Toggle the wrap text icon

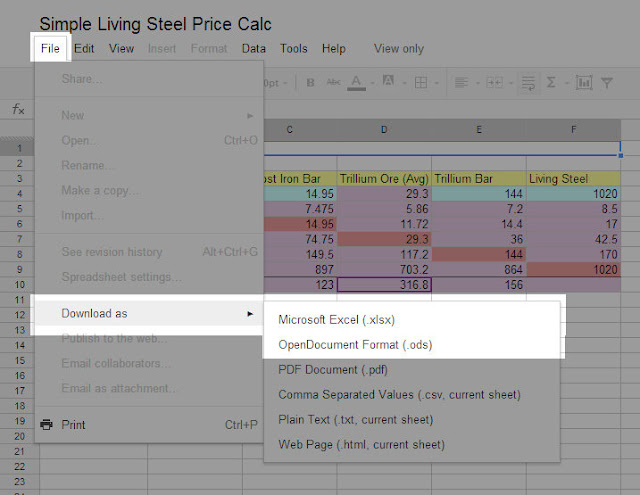529,83
